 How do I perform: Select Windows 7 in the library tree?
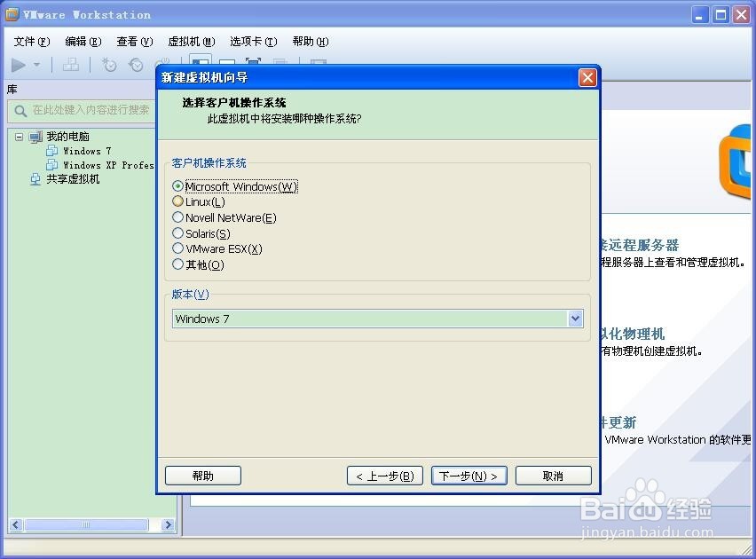(87, 151)
